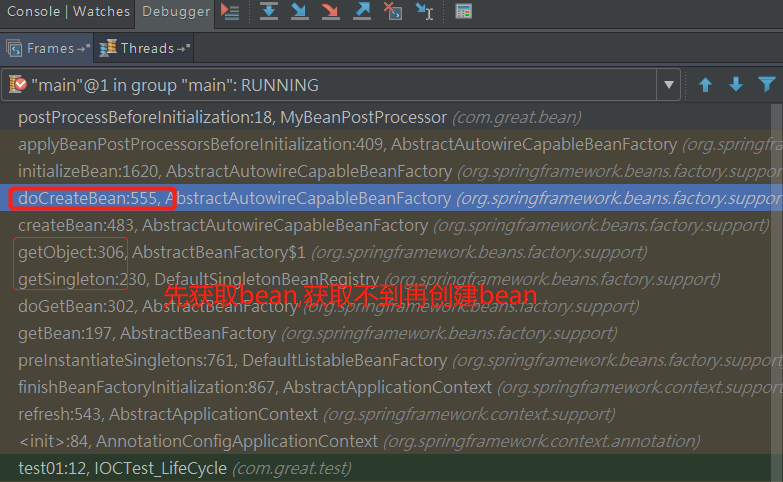This screenshot has width=783, height=482.
Task: Select getObject:306 AbstractBeanFactory$1 frame
Action: [385, 252]
